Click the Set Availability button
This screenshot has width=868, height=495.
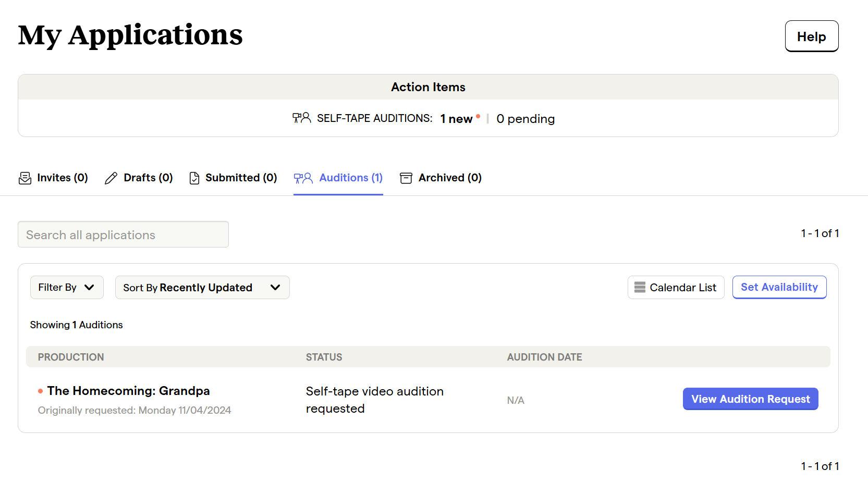coord(779,287)
